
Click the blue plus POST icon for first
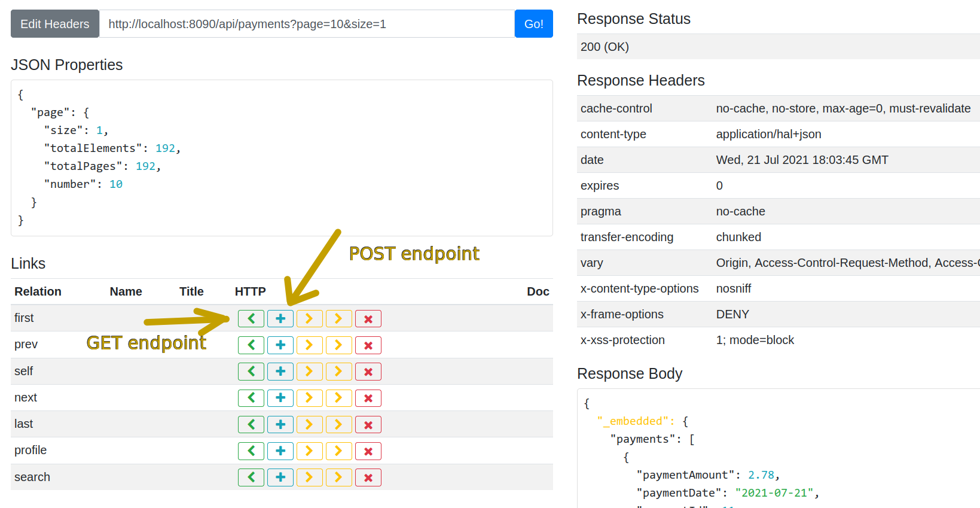(x=280, y=319)
